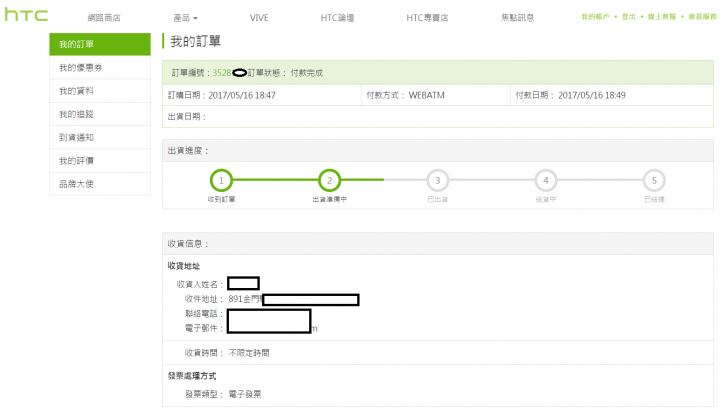Select 我的評價 in the sidebar
The width and height of the screenshot is (720, 412).
(x=100, y=161)
